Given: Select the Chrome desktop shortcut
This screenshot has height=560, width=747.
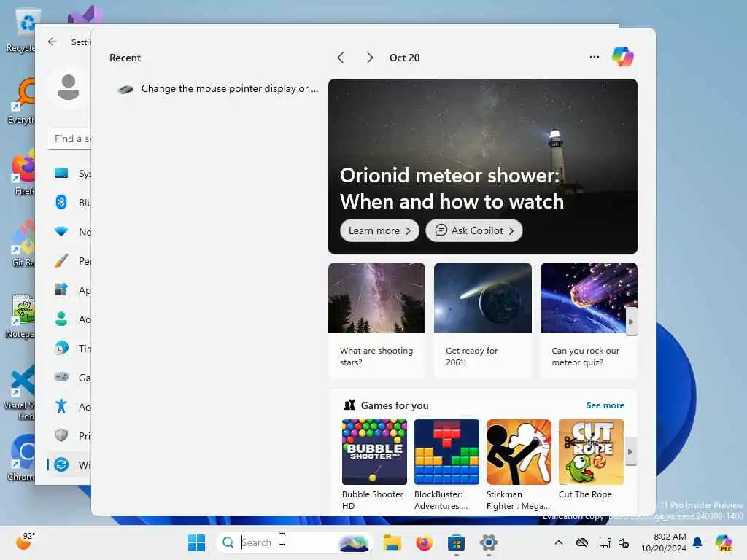Looking at the screenshot, I should click(21, 458).
